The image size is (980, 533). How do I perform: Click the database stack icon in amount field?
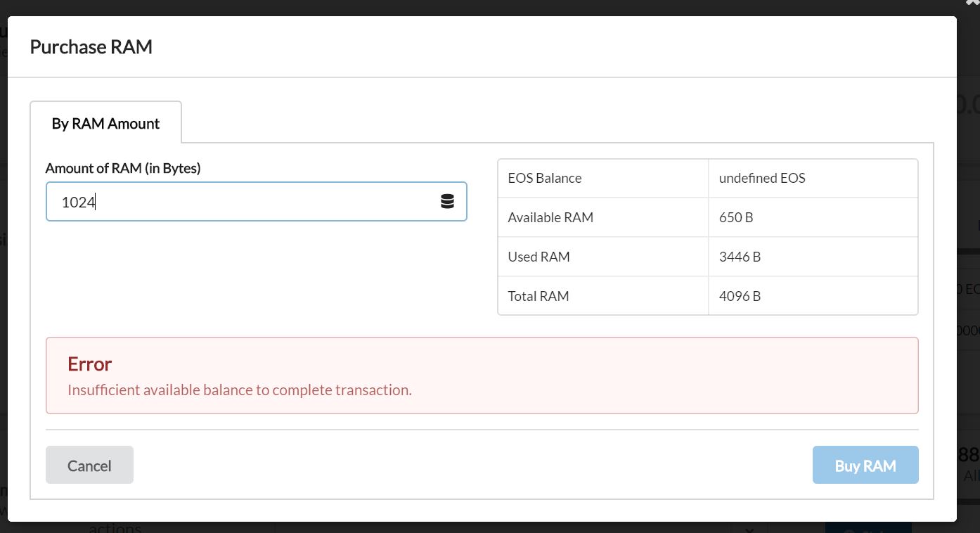pos(447,201)
